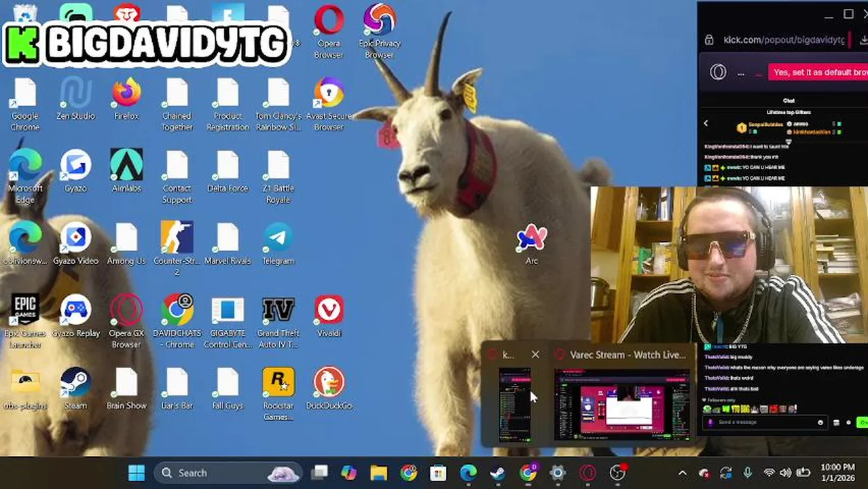868x489 pixels.
Task: Open the obs-plugins folder on desktop
Action: tap(25, 389)
